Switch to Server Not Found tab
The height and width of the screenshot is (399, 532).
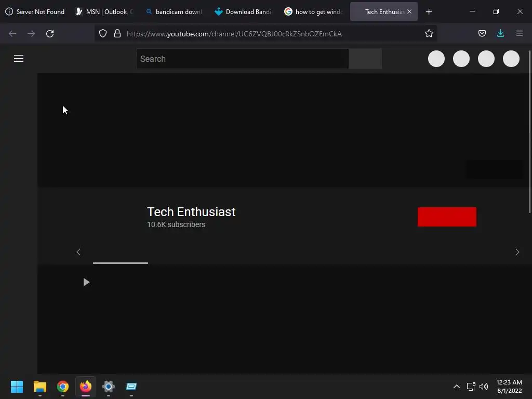[x=35, y=11]
